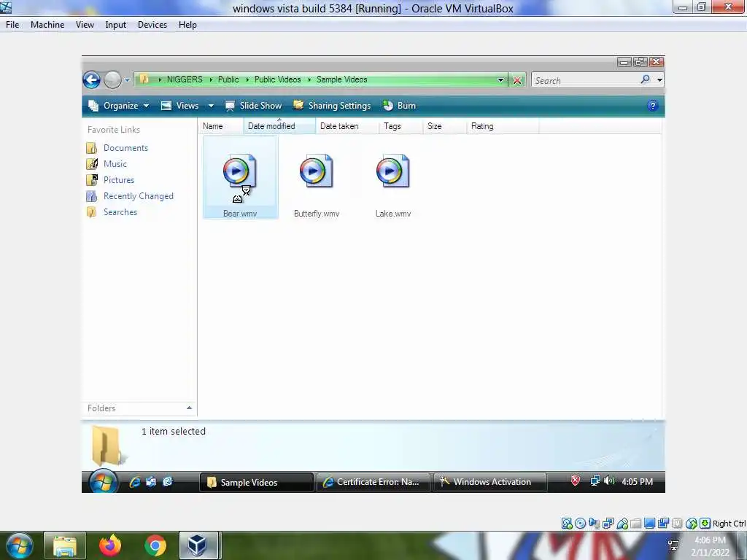Sort by Date taken column
The width and height of the screenshot is (747, 560).
[347, 126]
